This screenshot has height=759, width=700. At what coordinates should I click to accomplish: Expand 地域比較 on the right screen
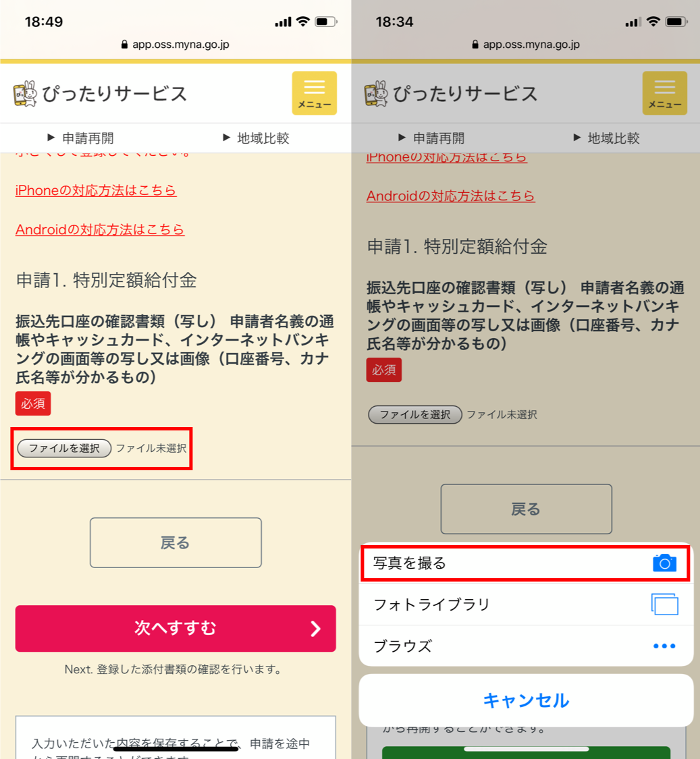pos(606,138)
